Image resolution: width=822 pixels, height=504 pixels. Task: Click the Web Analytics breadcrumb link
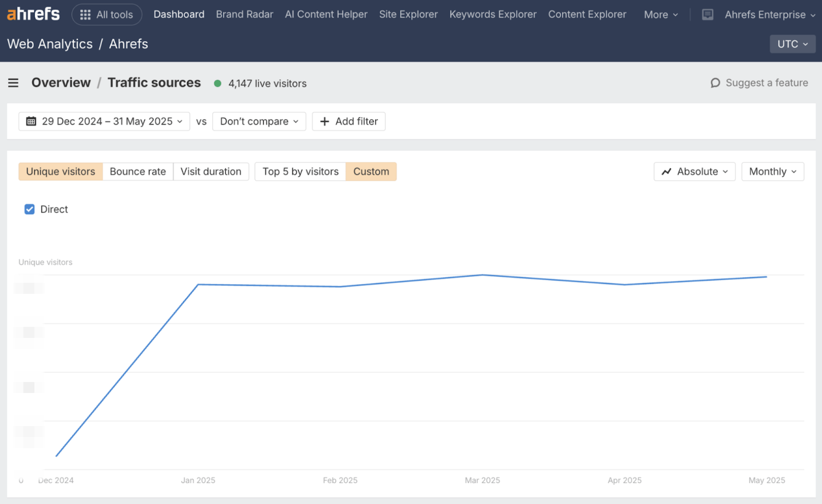(x=49, y=44)
